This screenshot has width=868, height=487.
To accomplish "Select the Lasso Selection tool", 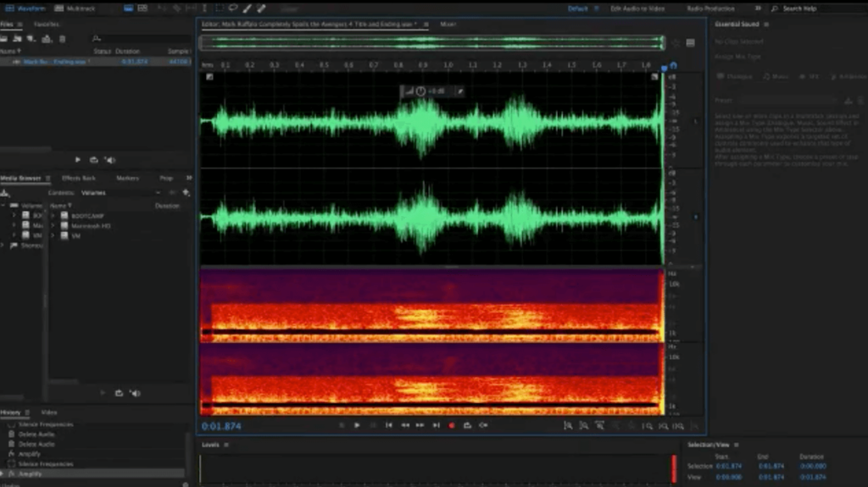I will tap(233, 8).
